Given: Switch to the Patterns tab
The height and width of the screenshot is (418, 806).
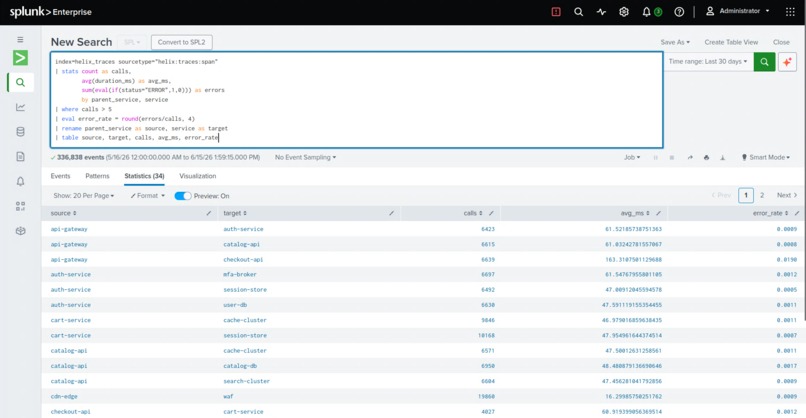Looking at the screenshot, I should [x=97, y=176].
